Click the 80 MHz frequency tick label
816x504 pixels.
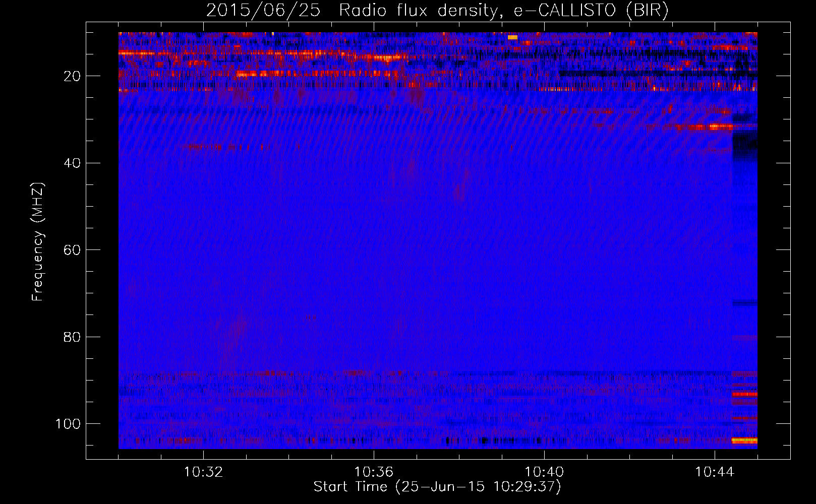[73, 337]
